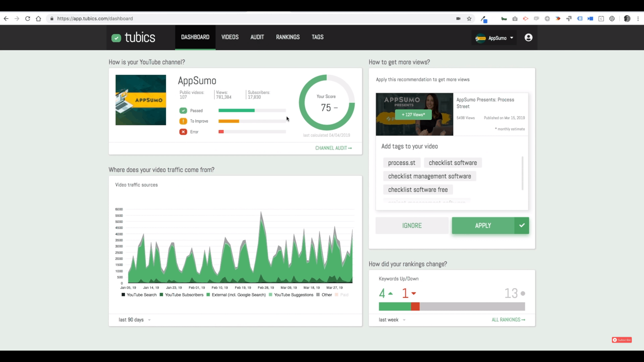The height and width of the screenshot is (362, 644).
Task: Click the spiral knot extension icon
Action: (612, 19)
